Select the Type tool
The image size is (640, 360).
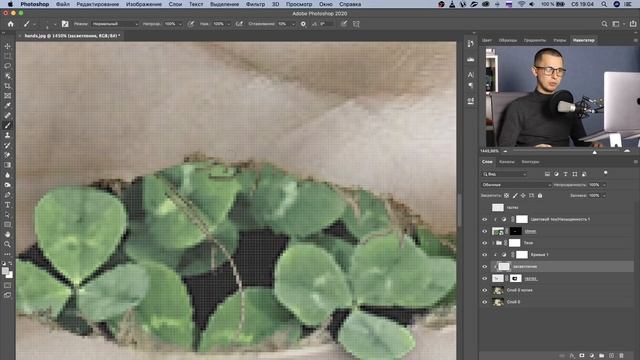click(7, 205)
